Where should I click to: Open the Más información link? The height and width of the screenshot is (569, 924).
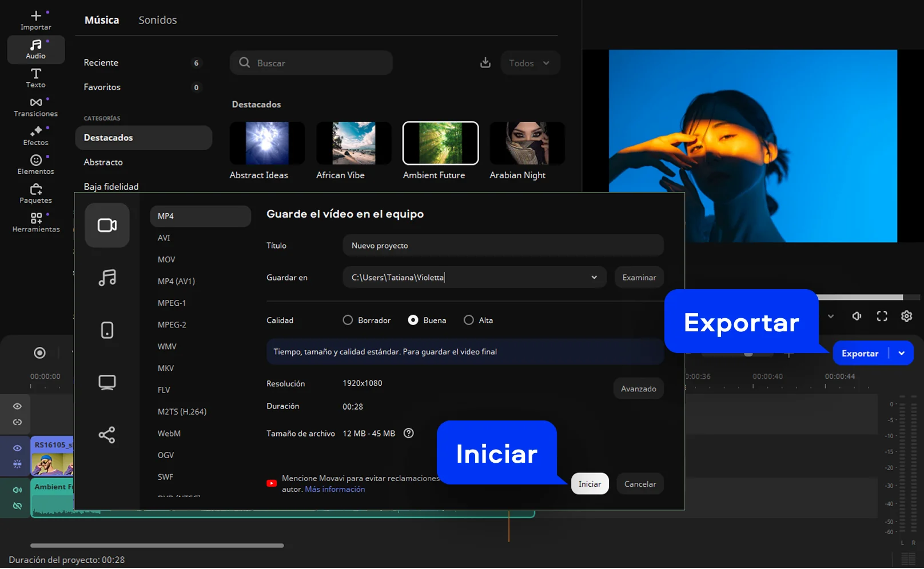(334, 490)
